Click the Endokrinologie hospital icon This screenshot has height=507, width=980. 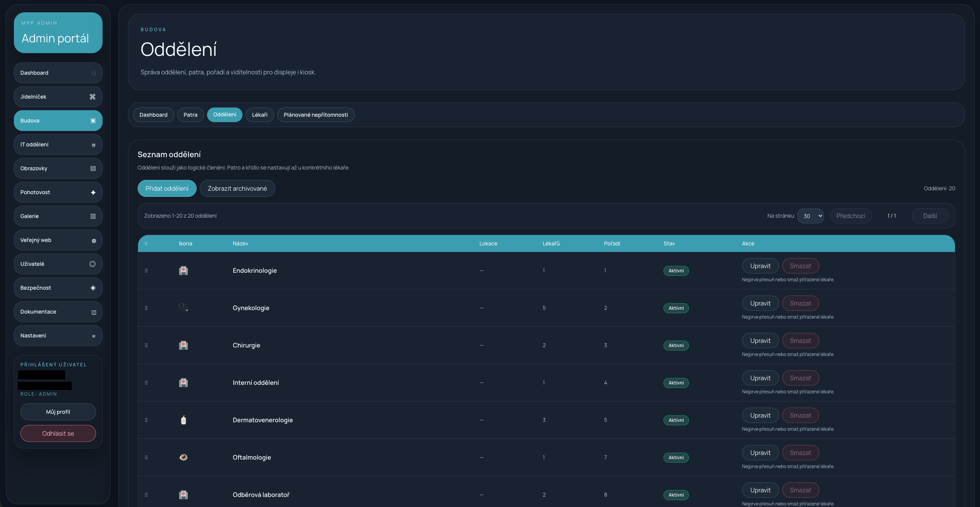pos(184,270)
